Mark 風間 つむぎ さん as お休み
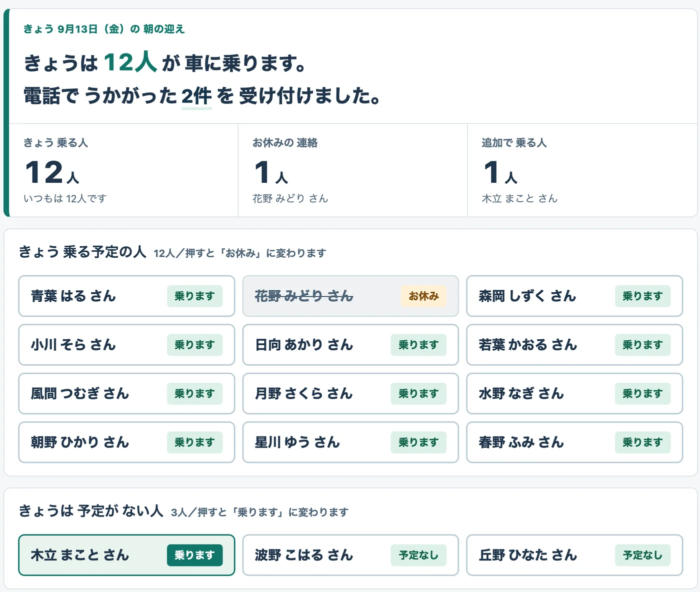 click(x=126, y=393)
